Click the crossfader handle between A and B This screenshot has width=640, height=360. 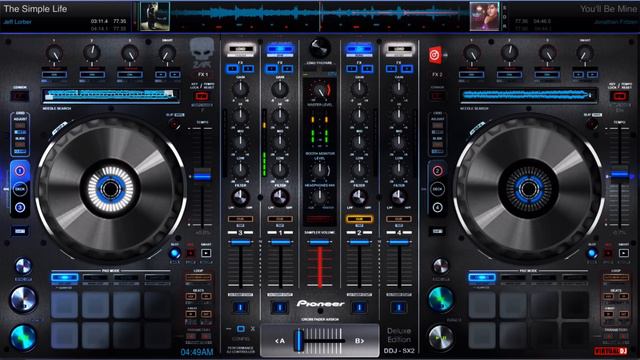coord(300,340)
